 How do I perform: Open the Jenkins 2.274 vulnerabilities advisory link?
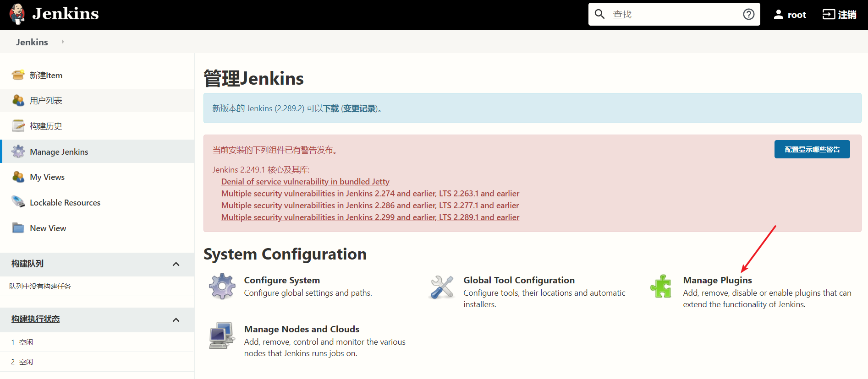click(370, 194)
